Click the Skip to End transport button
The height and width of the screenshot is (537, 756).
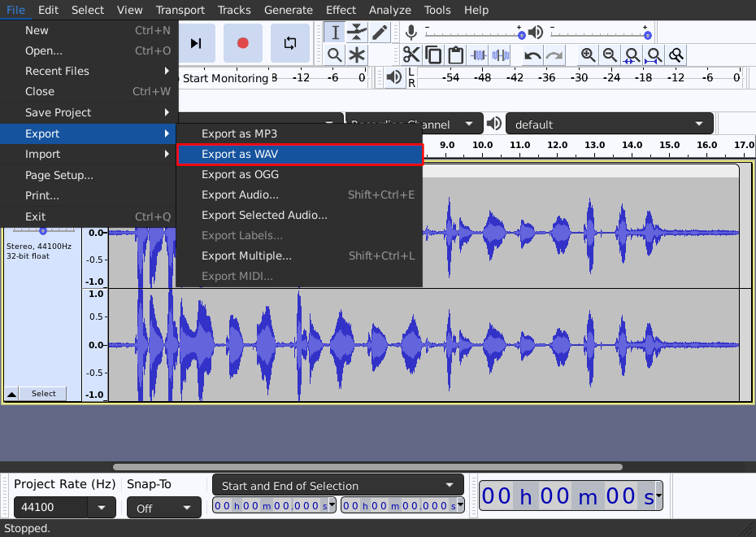coord(196,43)
